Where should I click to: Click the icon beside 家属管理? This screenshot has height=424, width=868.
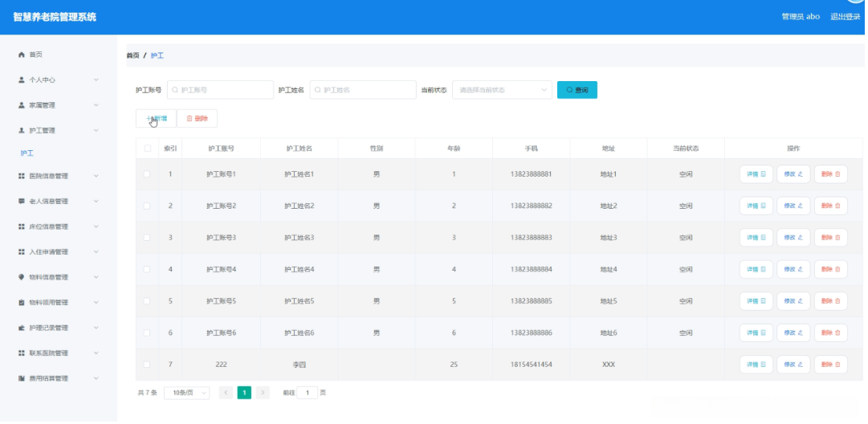click(x=22, y=105)
